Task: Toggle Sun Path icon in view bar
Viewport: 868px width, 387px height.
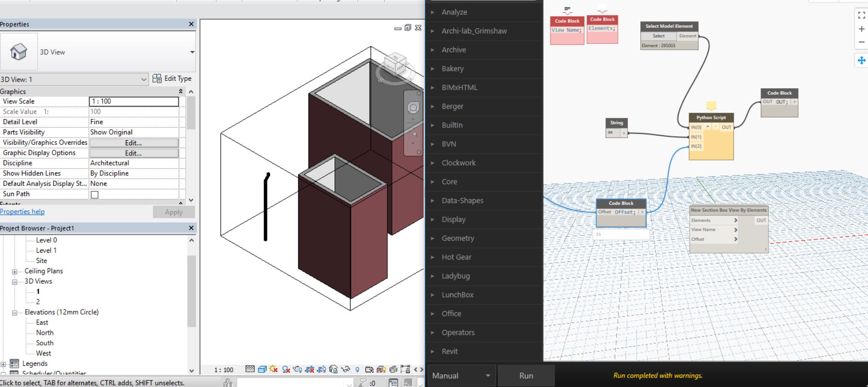Action: (273, 369)
